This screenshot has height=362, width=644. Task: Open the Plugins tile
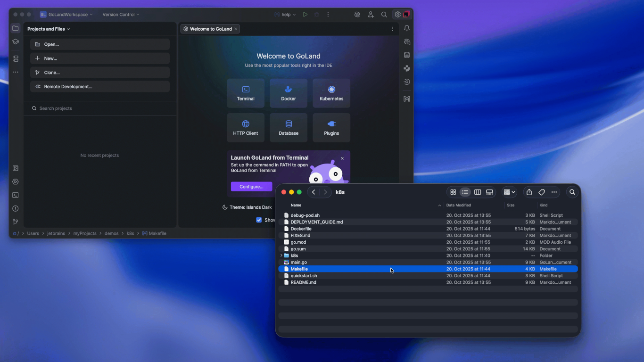coord(331,128)
